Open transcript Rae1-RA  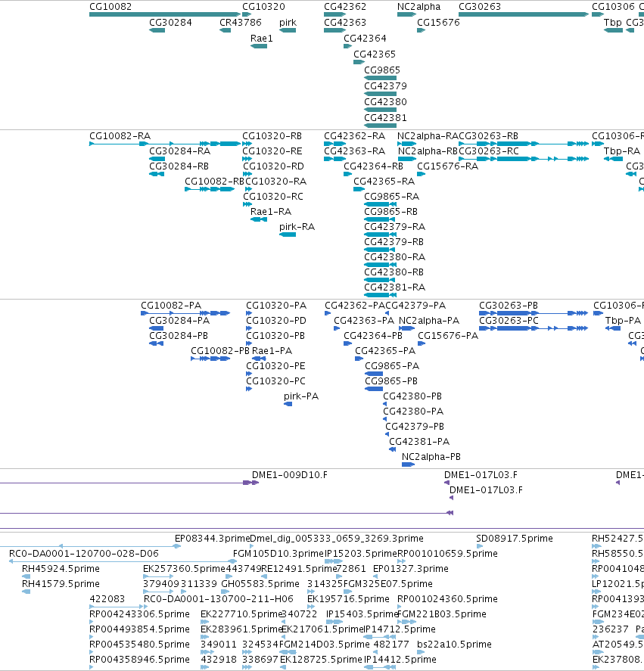(x=271, y=212)
